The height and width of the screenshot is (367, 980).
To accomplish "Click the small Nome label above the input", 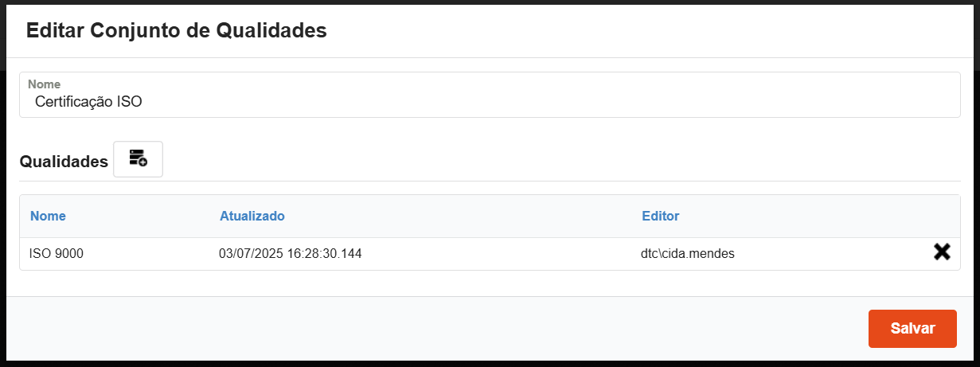I will tap(44, 84).
